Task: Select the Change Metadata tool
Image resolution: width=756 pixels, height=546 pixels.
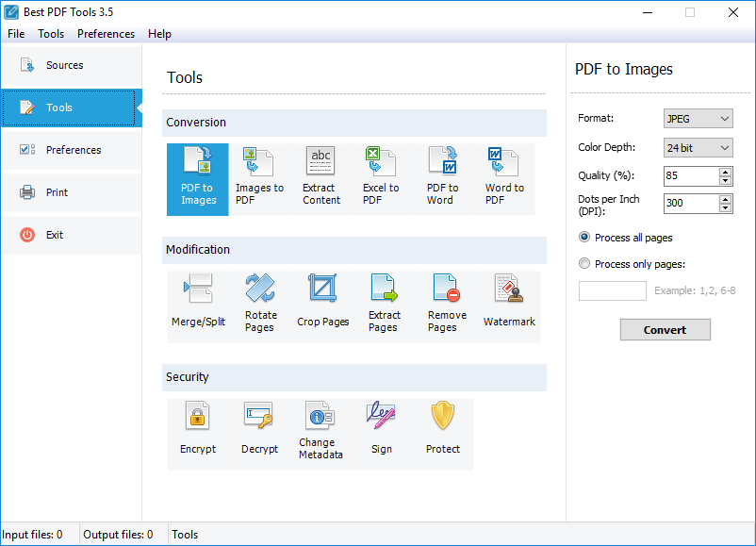Action: click(x=320, y=429)
